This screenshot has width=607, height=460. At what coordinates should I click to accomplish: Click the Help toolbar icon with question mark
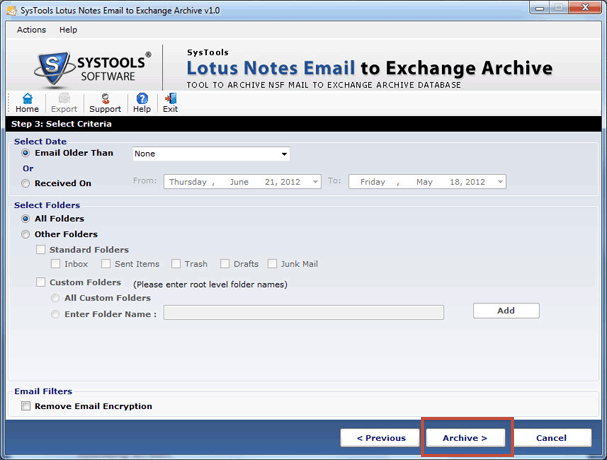[142, 103]
